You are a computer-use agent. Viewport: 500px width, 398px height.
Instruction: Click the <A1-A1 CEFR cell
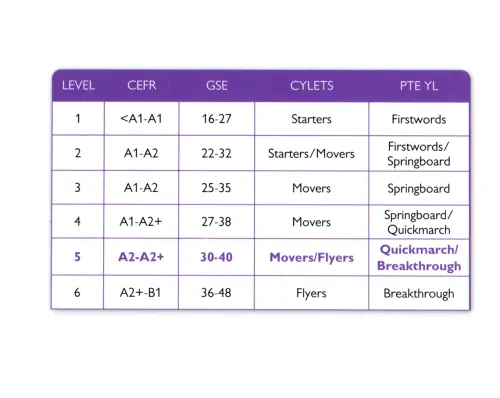pyautogui.click(x=141, y=119)
